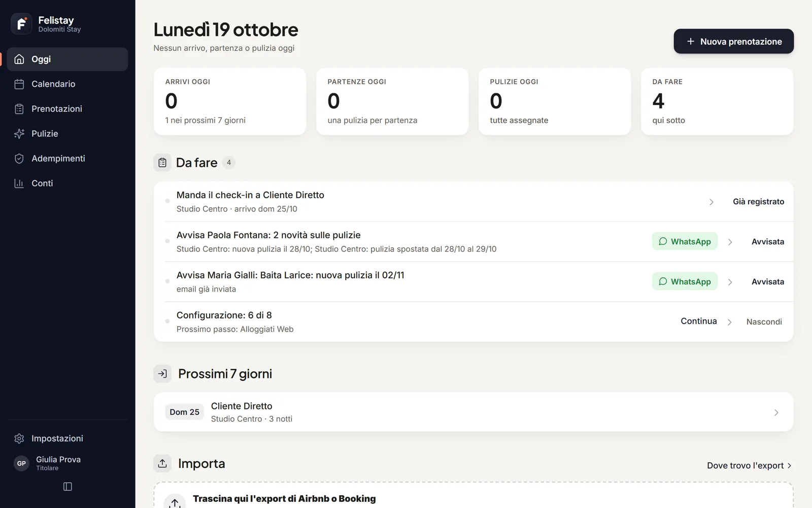Click the chevron next to Continua

(730, 323)
